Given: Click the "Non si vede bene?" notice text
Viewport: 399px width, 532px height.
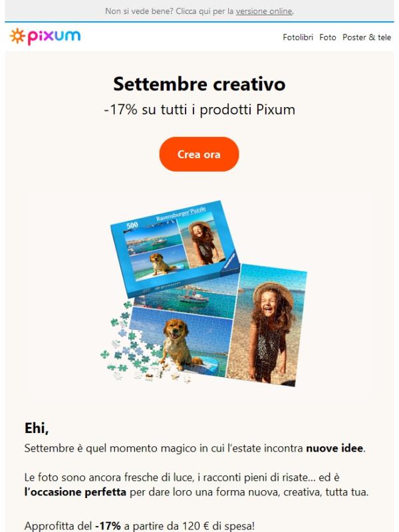Looking at the screenshot, I should point(139,11).
